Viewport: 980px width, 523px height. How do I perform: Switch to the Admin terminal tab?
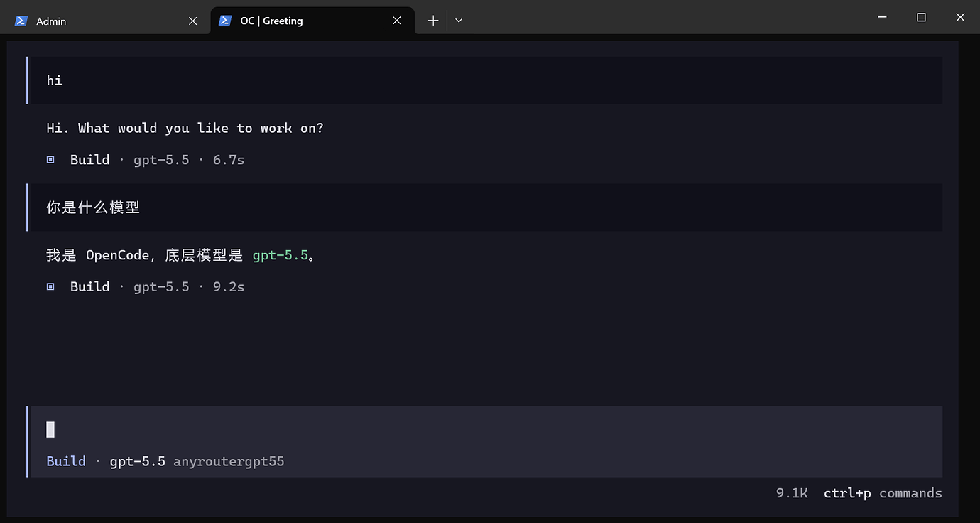pyautogui.click(x=107, y=21)
